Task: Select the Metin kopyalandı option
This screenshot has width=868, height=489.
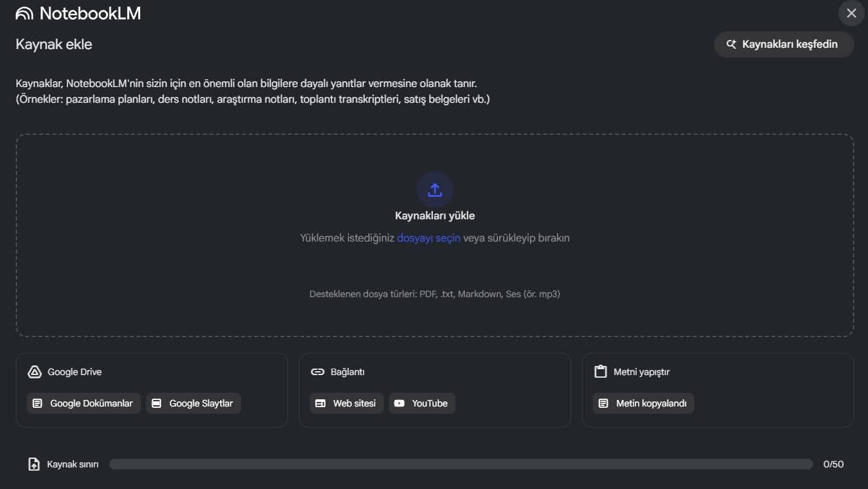Action: click(x=643, y=403)
